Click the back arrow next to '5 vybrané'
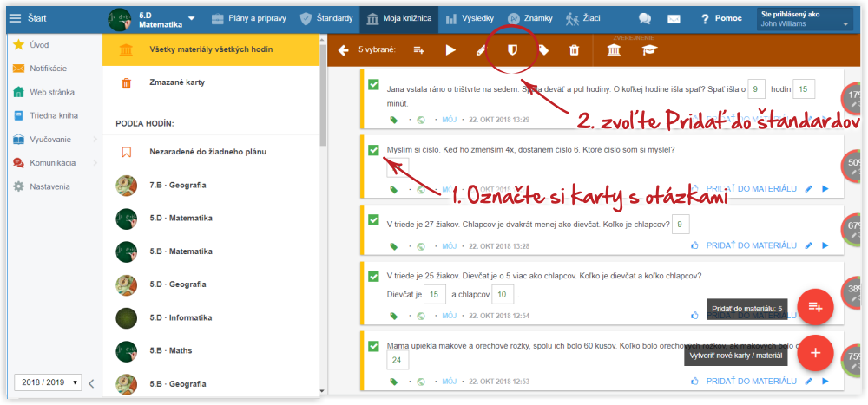 tap(344, 50)
